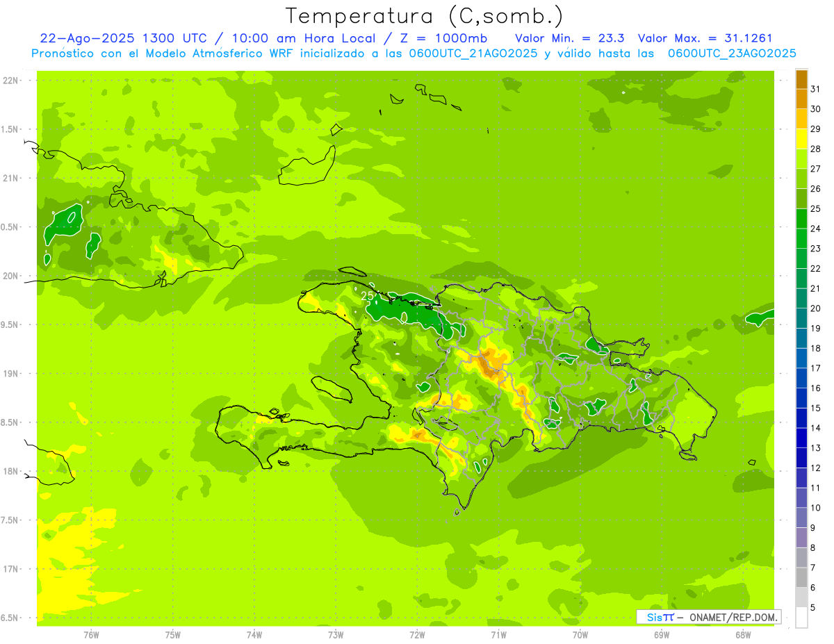Click the '75W' longitude axis label
Image resolution: width=834 pixels, height=644 pixels.
pos(172,634)
